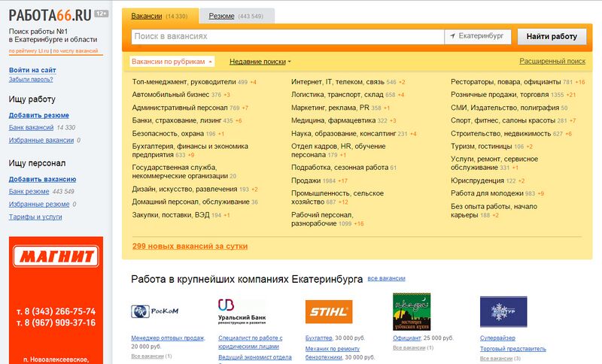The height and width of the screenshot is (364, 602).
Task: Open Юриспруденция category
Action: pos(477,180)
